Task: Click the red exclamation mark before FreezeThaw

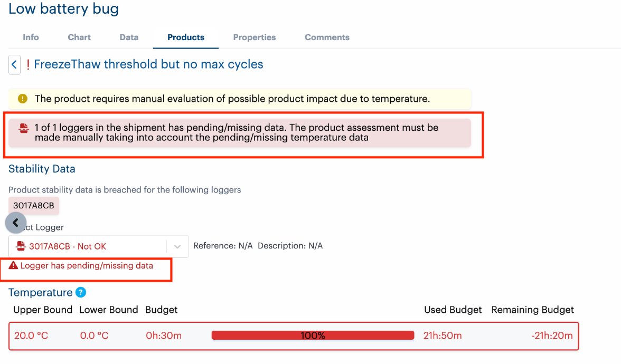Action: point(27,64)
